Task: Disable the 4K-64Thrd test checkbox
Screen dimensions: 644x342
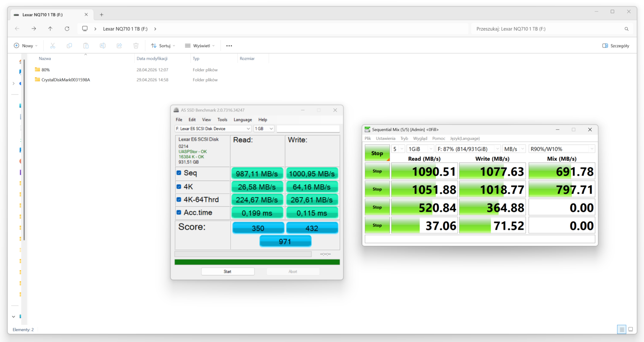Action: (178, 199)
